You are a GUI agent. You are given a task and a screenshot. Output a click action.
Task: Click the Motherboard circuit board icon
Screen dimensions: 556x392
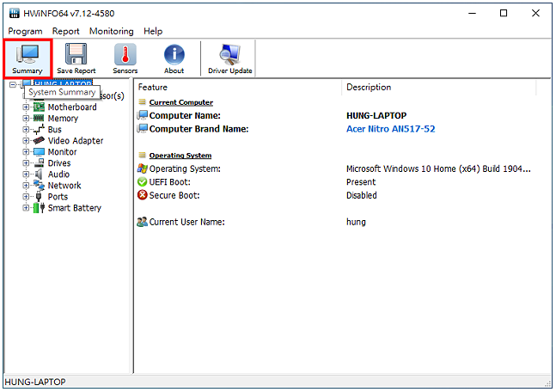point(39,107)
